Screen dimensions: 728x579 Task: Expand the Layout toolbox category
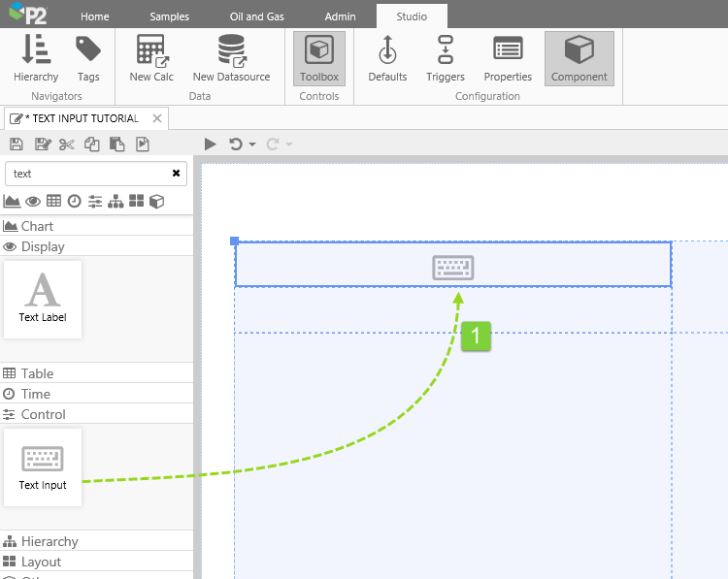[41, 562]
